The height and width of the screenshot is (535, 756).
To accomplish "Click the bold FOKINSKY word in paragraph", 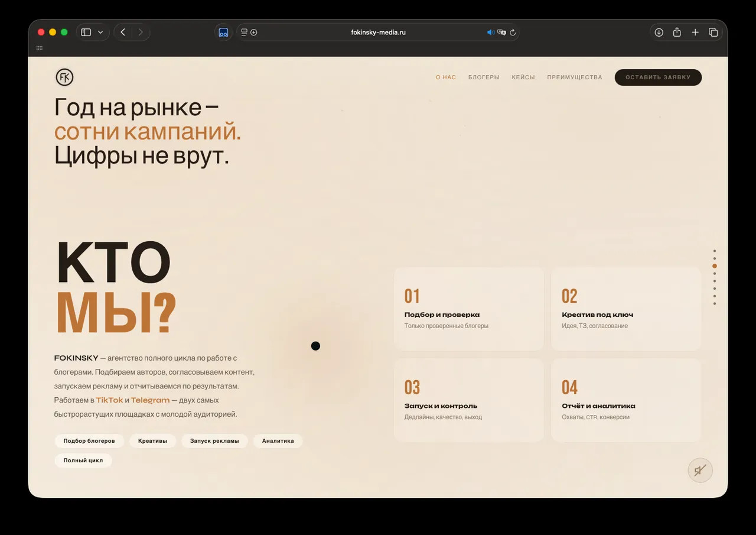I will [x=76, y=358].
